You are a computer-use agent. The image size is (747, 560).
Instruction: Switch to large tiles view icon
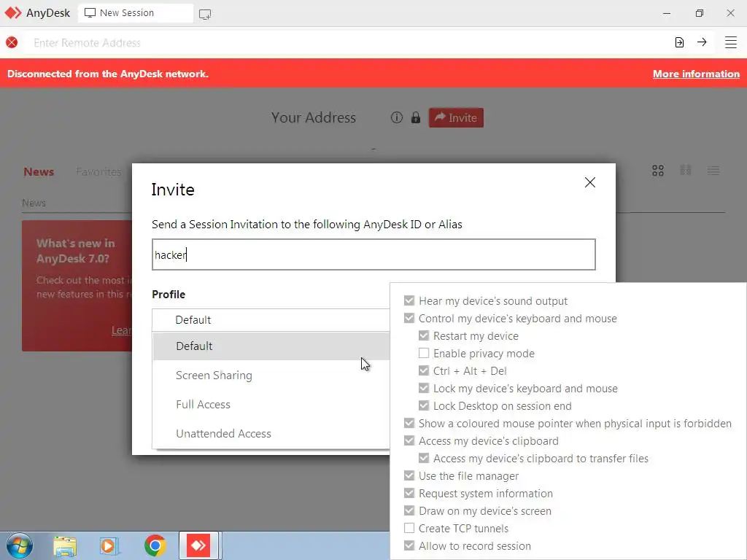click(x=658, y=171)
